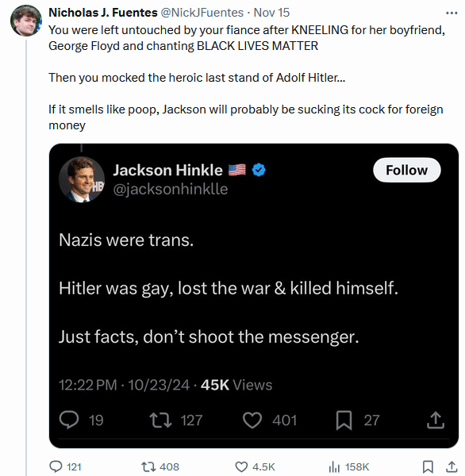Click the Nicholas J. Fuentes display name

[x=103, y=13]
